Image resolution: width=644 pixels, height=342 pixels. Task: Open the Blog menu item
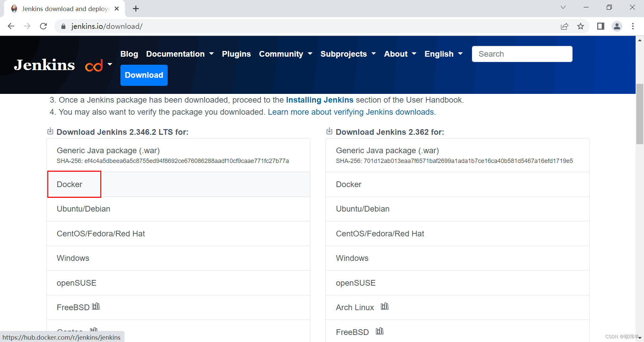(x=129, y=54)
